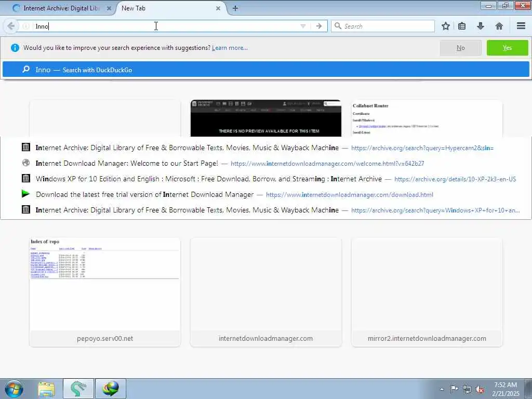Image resolution: width=532 pixels, height=399 pixels.
Task: Open the mirror2.internetdownloadmanager.com tile
Action: 427,292
